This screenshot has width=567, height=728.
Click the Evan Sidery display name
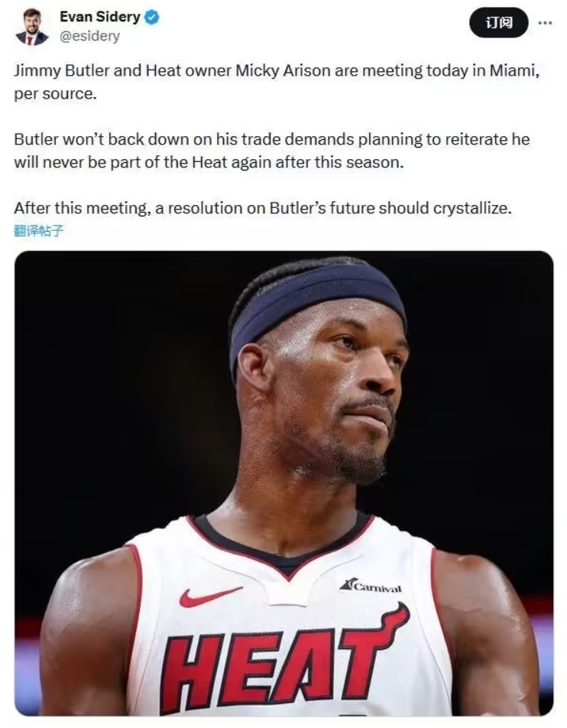(x=100, y=17)
